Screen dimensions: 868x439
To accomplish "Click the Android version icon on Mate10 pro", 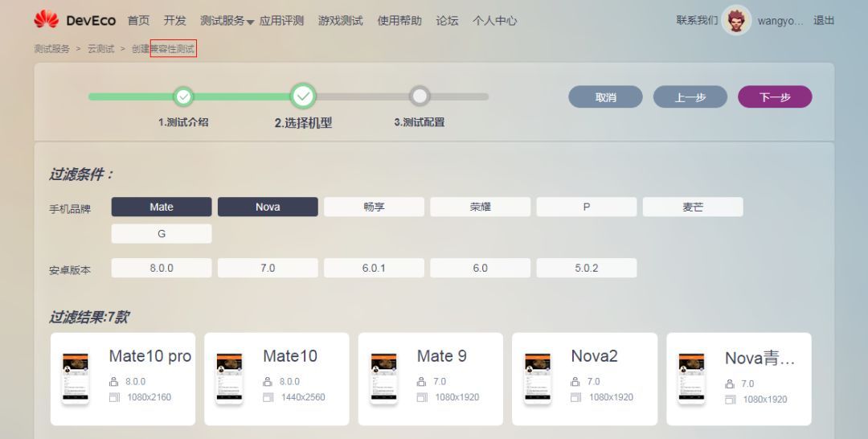I will 114,381.
